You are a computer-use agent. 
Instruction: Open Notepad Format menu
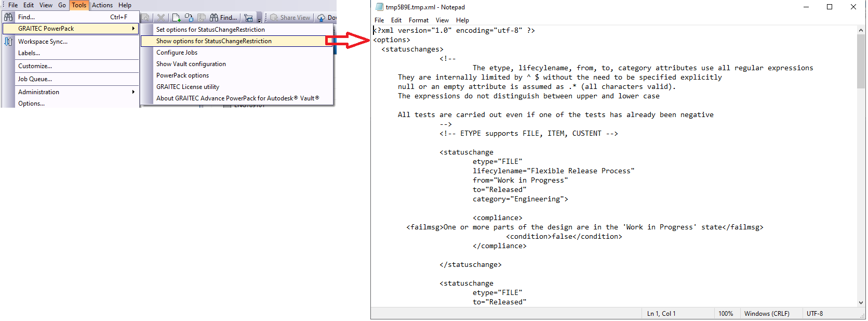419,20
